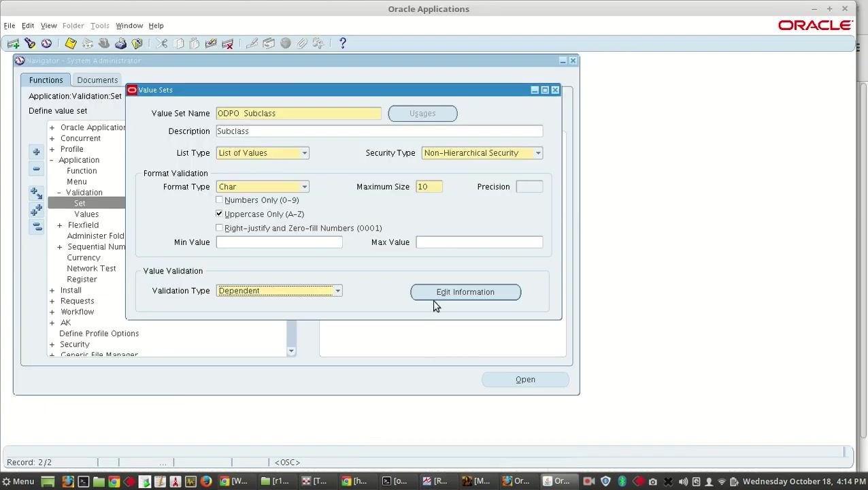Click the Find flashlight toolbar icon
868x490 pixels.
tap(29, 44)
